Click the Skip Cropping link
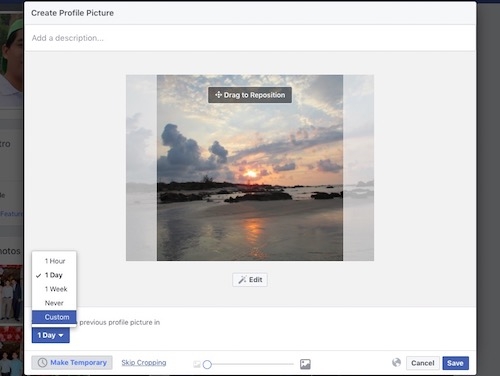 point(144,363)
